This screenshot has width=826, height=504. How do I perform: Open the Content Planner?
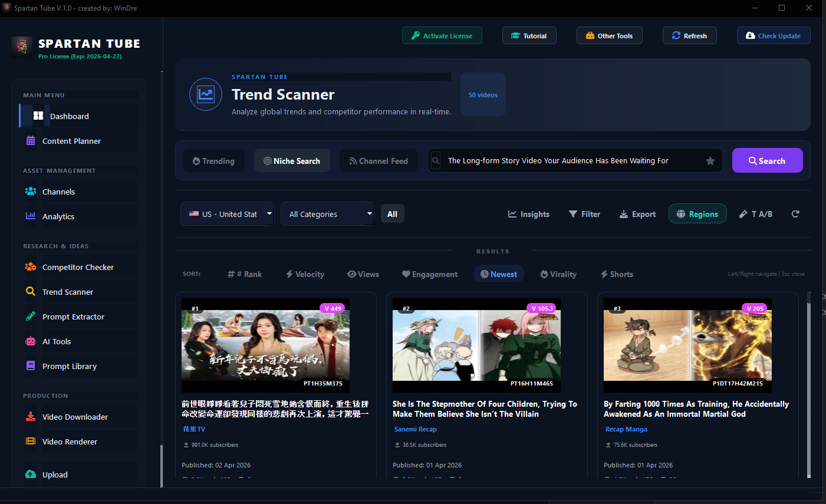coord(71,141)
